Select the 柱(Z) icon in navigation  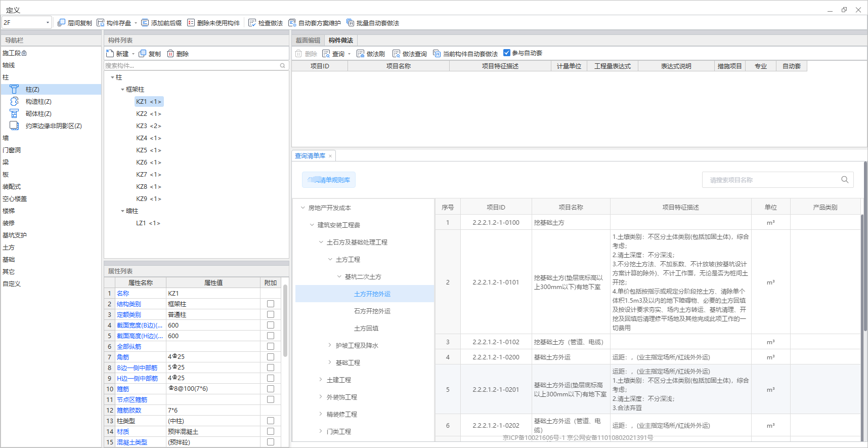click(14, 89)
